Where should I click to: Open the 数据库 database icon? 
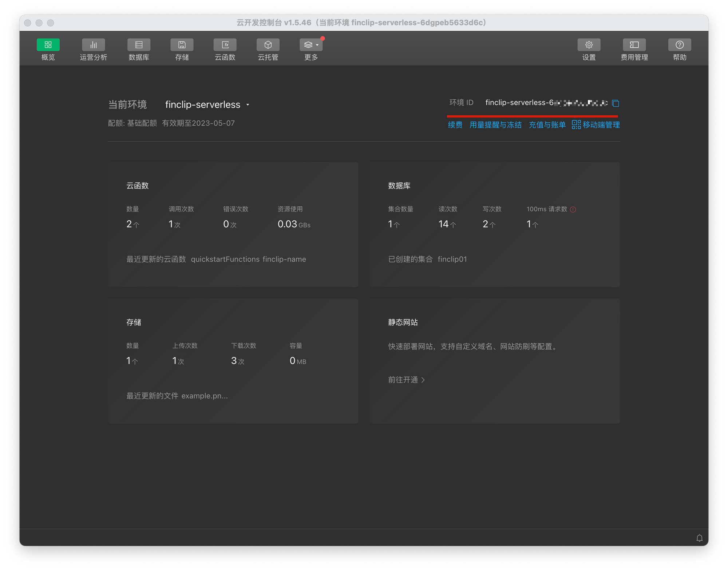(139, 45)
